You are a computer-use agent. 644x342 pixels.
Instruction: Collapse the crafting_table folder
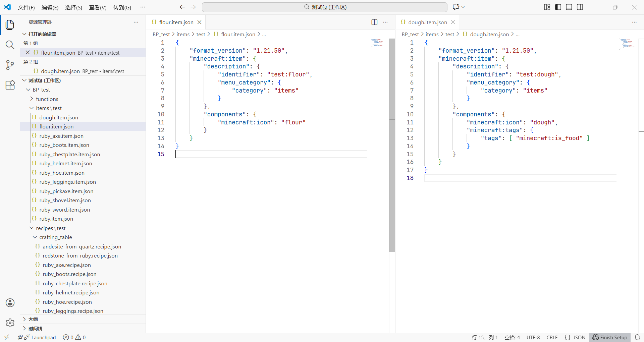[x=55, y=237]
